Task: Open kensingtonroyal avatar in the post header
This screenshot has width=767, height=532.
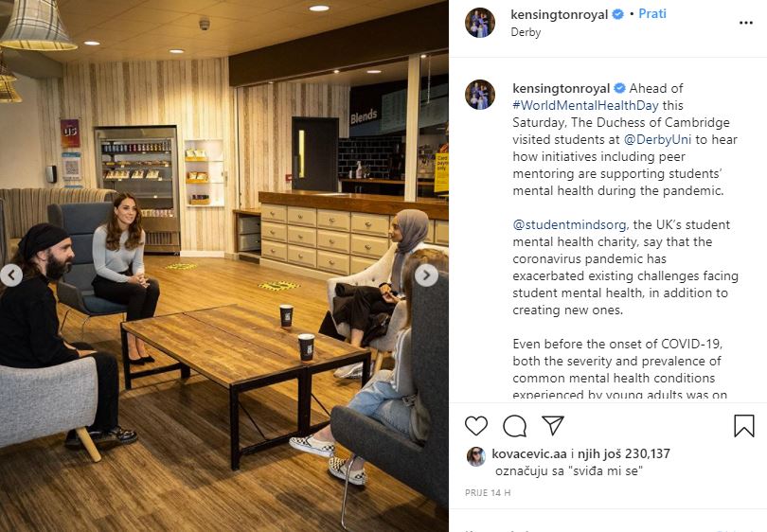Action: (x=480, y=22)
